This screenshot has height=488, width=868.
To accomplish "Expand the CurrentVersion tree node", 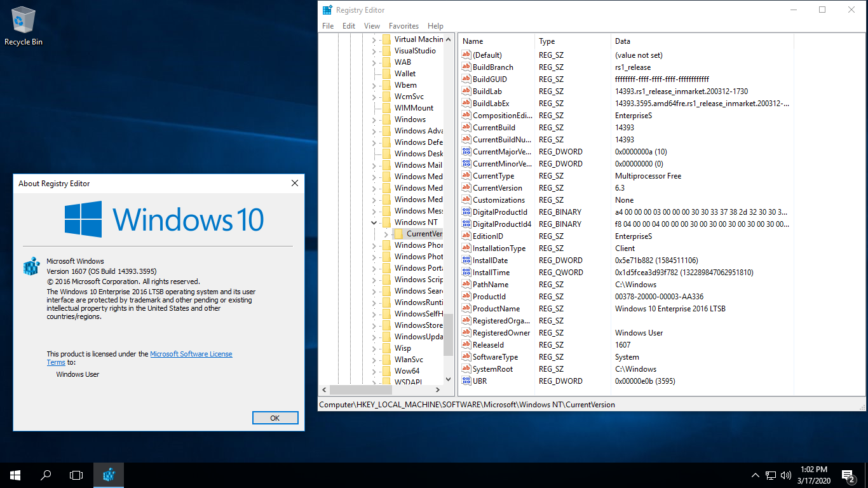I will pyautogui.click(x=386, y=234).
